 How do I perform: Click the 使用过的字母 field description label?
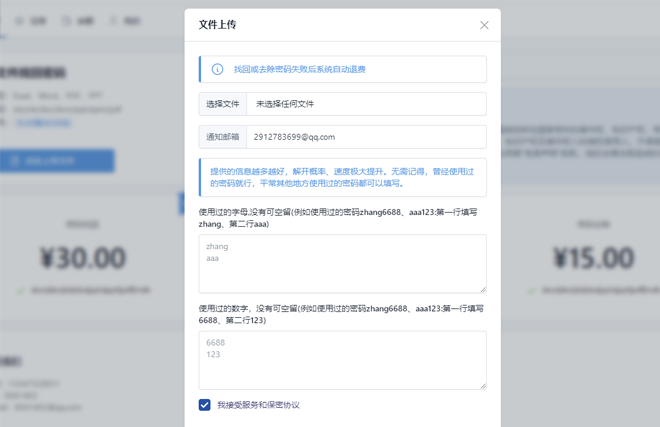click(x=338, y=218)
